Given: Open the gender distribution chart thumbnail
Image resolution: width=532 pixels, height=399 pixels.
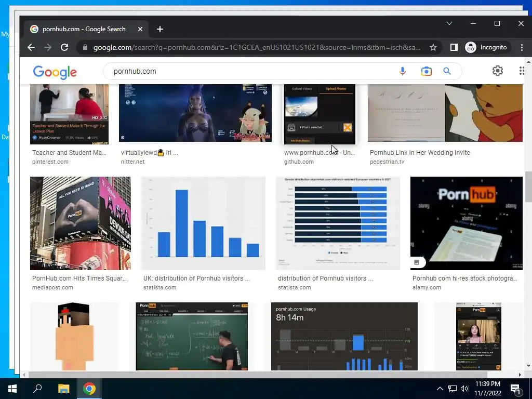Looking at the screenshot, I should pyautogui.click(x=338, y=223).
